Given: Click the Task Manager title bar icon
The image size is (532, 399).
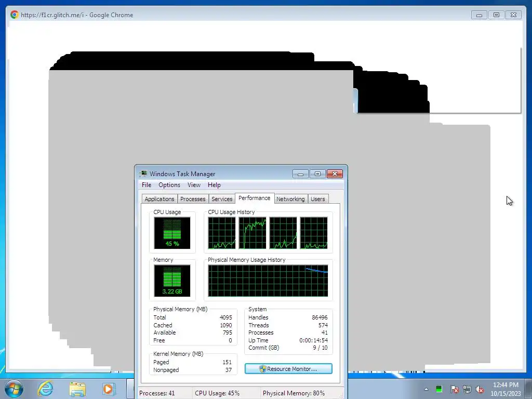Looking at the screenshot, I should (143, 174).
